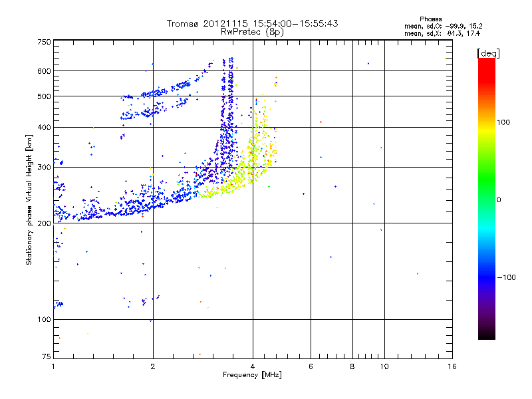Pick the black bottom of the phase colorbar

tap(487, 334)
